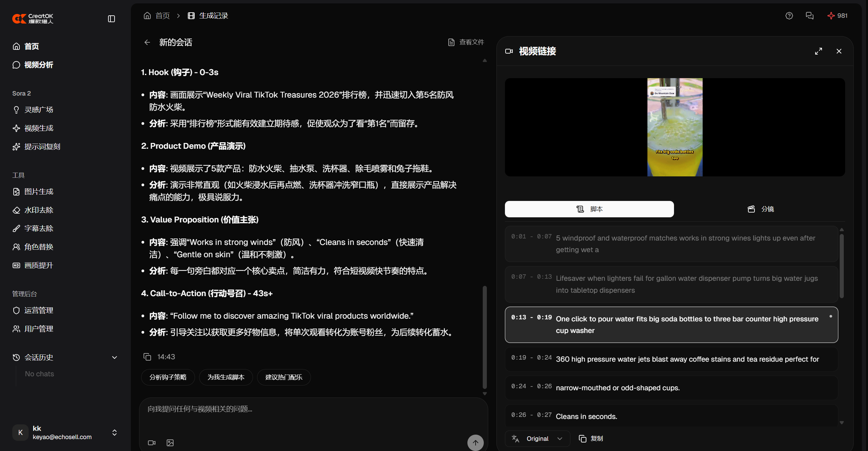Go back with the arrow beside 新的会话
Screen dimensions: 868x451
147,42
